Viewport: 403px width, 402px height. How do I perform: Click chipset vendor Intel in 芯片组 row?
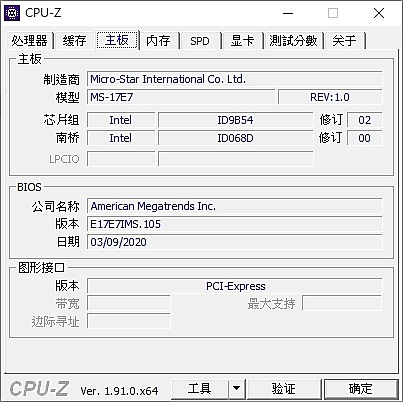(x=121, y=120)
